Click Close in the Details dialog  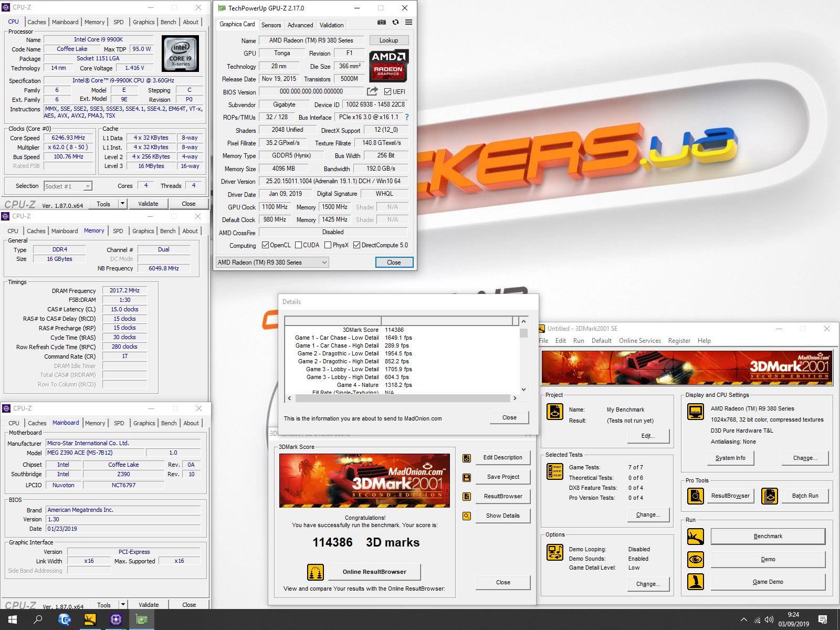pos(509,418)
